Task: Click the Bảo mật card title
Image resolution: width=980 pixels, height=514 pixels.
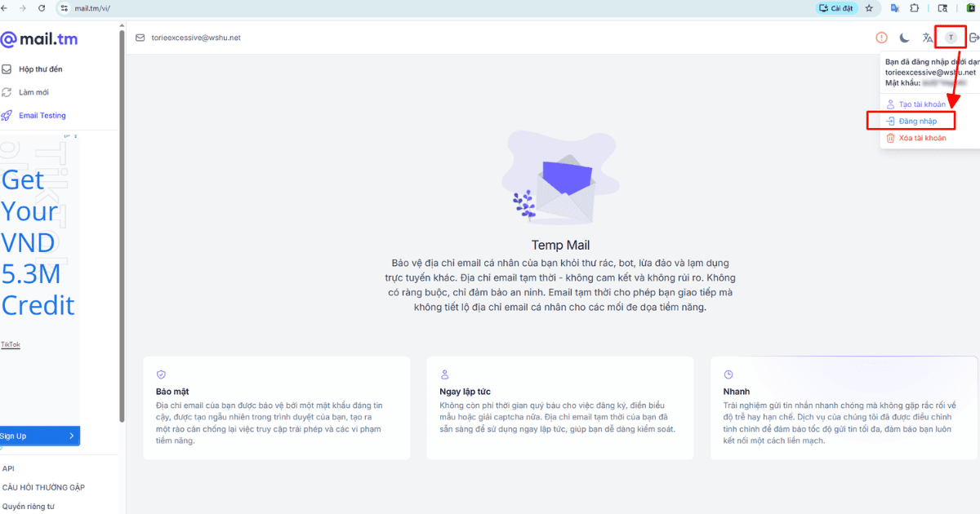Action: pyautogui.click(x=172, y=392)
